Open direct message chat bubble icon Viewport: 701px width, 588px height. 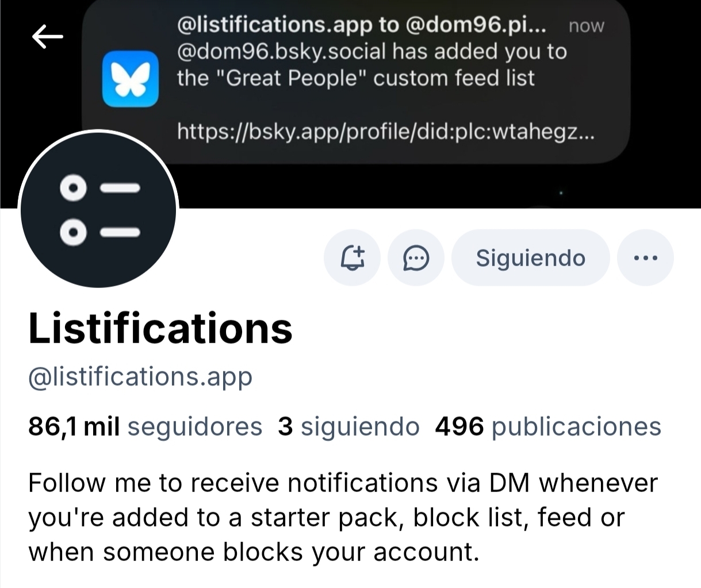[x=416, y=258]
